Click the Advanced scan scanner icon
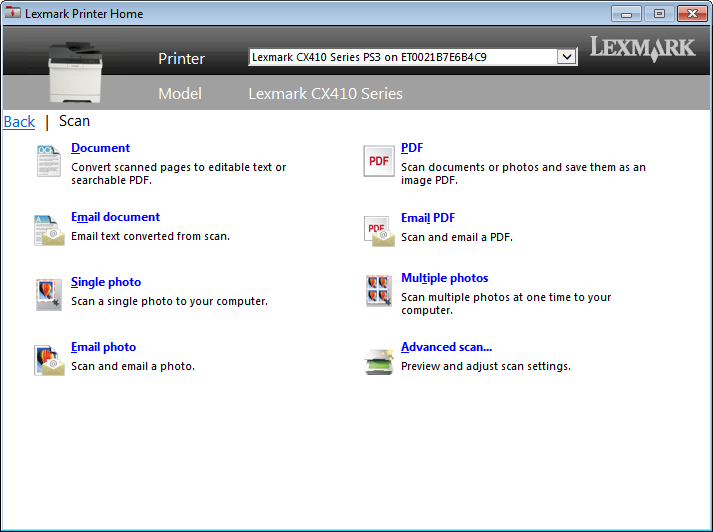Image resolution: width=713 pixels, height=532 pixels. 379,361
